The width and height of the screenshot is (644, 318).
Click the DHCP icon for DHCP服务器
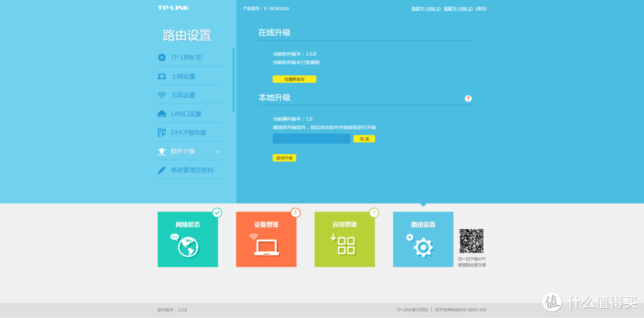point(162,133)
